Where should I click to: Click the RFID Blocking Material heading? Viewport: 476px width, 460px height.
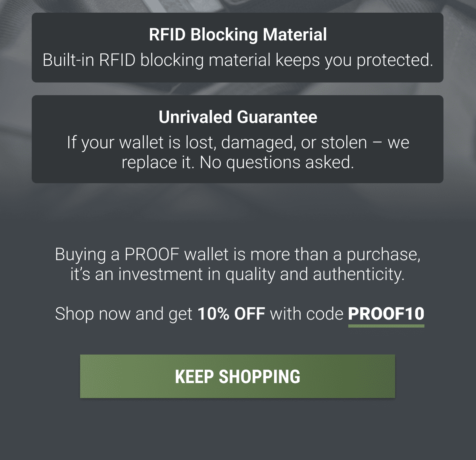click(237, 34)
